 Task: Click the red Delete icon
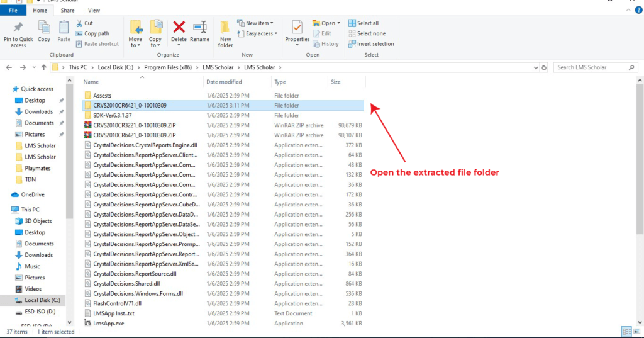coord(179,27)
